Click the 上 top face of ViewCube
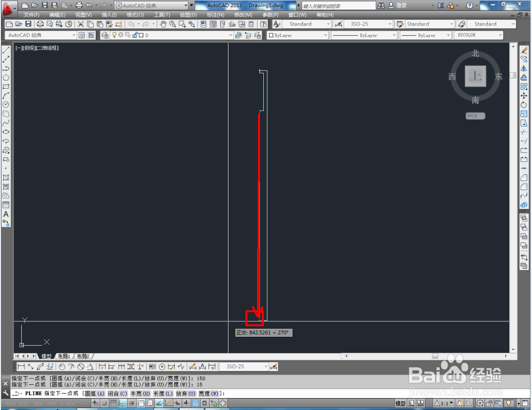The height and width of the screenshot is (410, 532). (475, 76)
